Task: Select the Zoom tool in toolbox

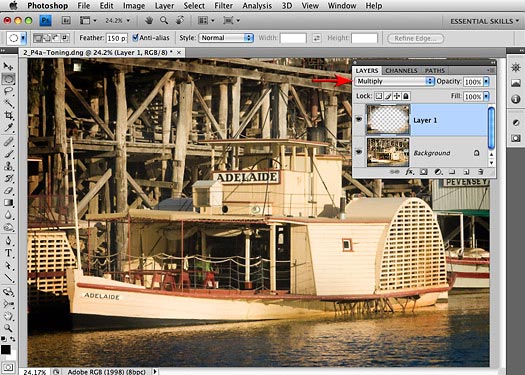Action: [8, 328]
